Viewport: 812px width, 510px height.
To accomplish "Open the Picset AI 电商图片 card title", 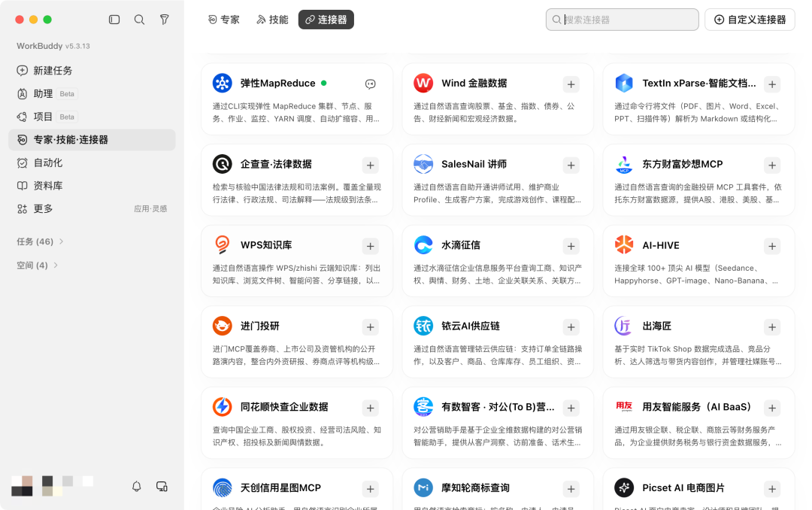I will (683, 487).
